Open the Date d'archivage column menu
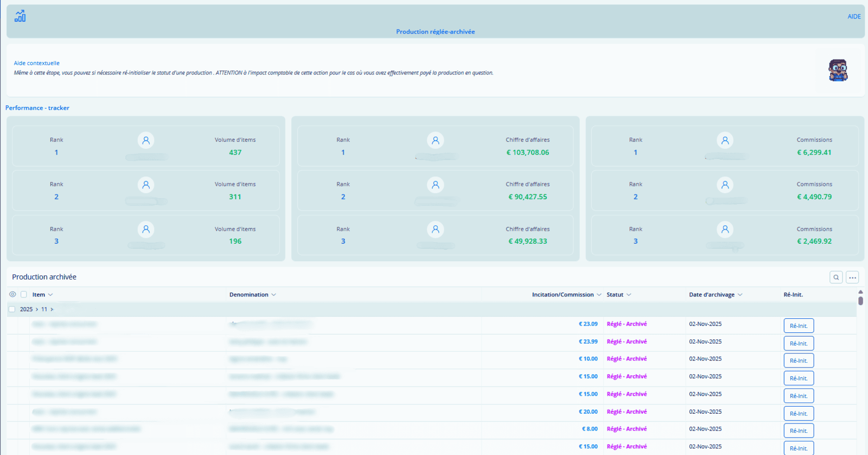868x455 pixels. click(x=740, y=295)
